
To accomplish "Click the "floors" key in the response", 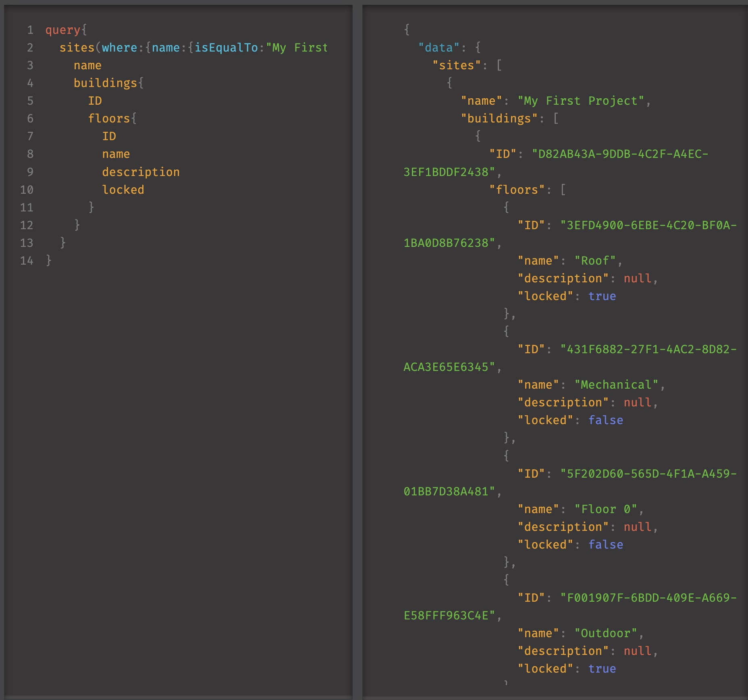I will pyautogui.click(x=517, y=190).
